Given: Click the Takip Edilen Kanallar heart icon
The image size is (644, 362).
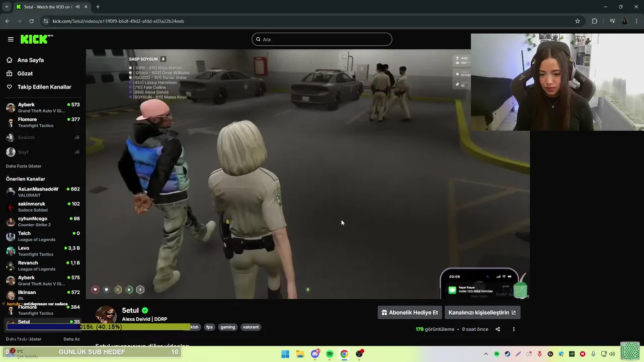Looking at the screenshot, I should (10, 87).
